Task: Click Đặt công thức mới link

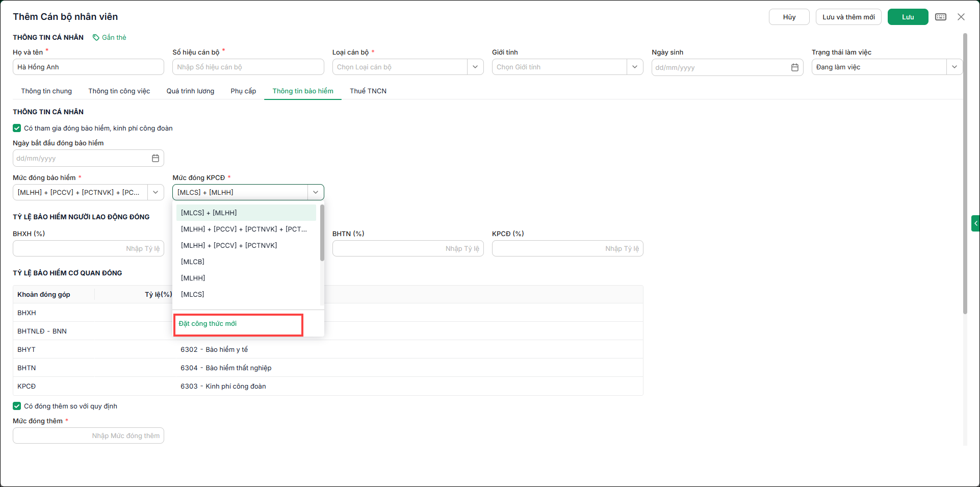Action: click(x=208, y=324)
